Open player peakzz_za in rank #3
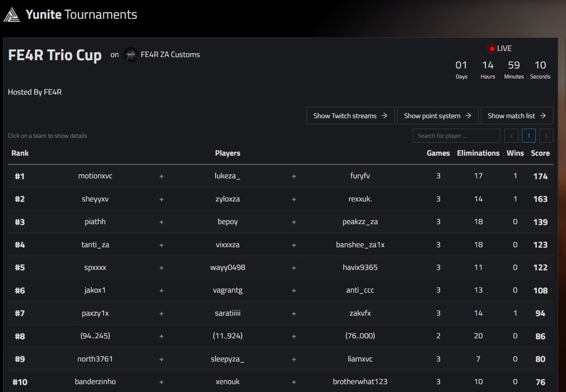This screenshot has height=392, width=566. [x=360, y=222]
